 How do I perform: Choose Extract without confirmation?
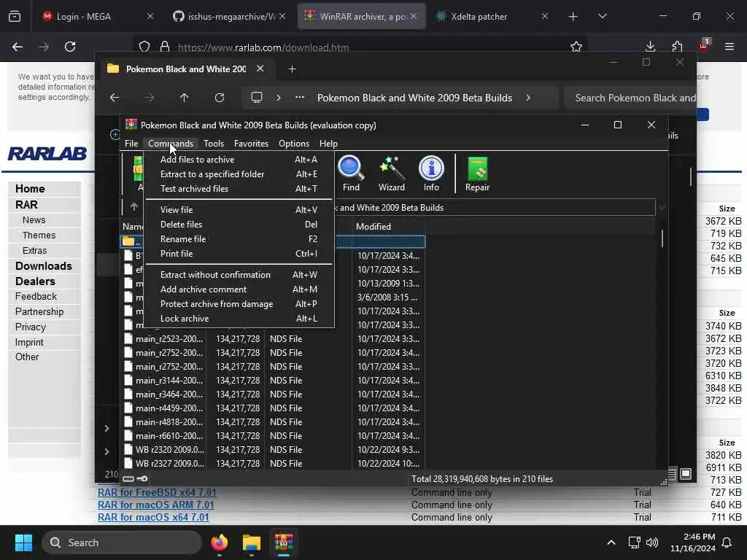[x=239, y=275]
